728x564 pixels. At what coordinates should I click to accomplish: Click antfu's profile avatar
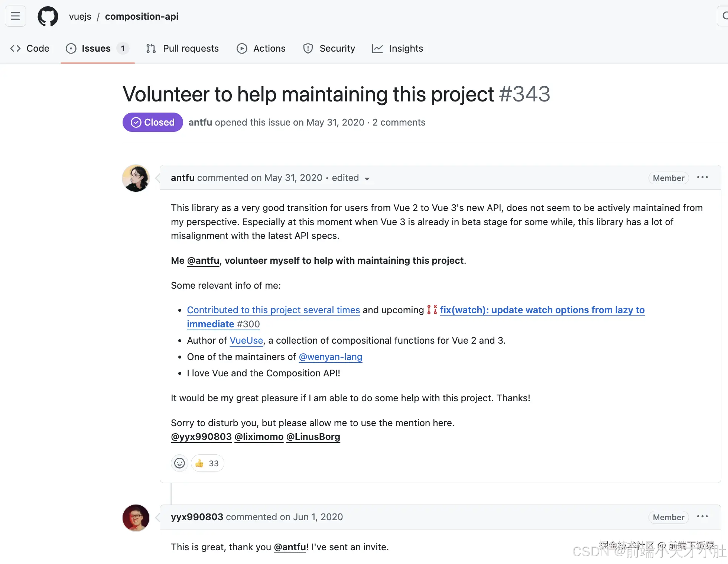[136, 178]
